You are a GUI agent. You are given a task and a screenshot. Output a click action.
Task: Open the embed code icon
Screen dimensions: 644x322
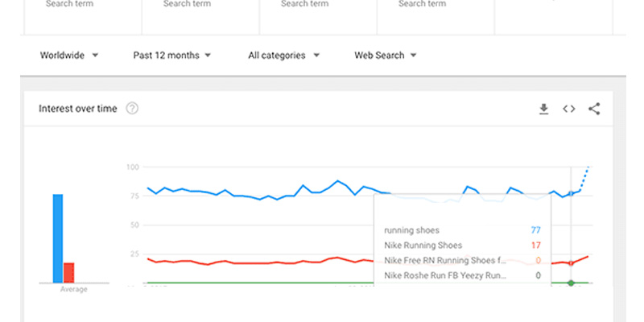pos(569,109)
